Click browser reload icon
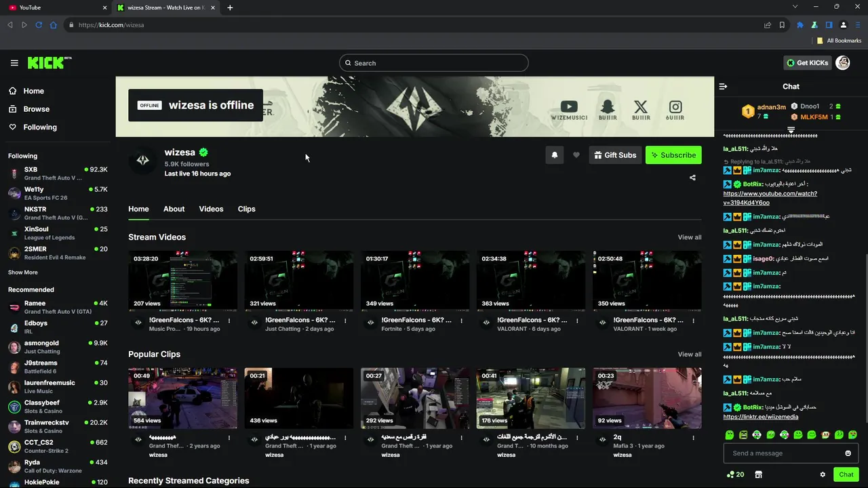 click(39, 25)
